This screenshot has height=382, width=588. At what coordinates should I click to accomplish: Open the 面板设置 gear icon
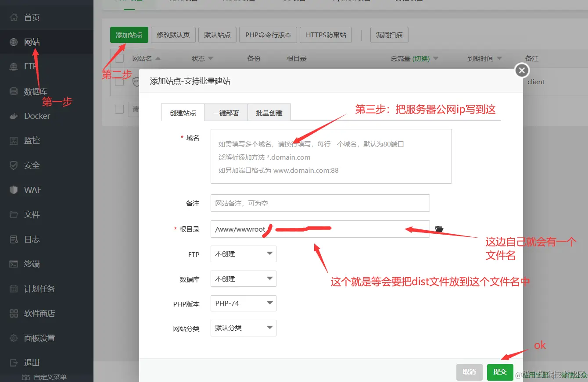14,338
